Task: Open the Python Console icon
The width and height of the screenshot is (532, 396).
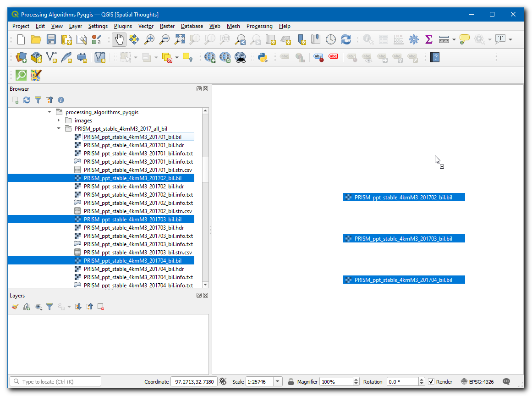Action: point(263,57)
